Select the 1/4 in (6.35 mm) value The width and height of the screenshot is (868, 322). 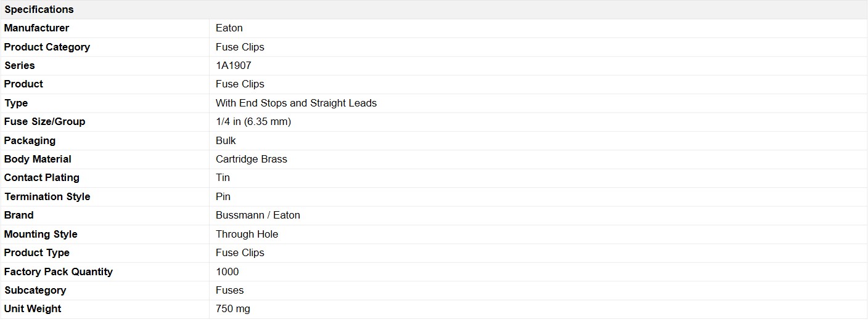(253, 122)
